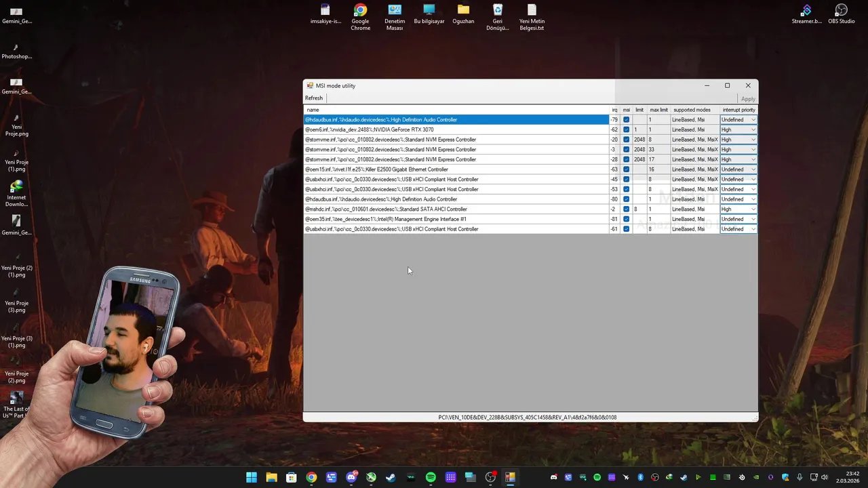
Task: Open Spotify from the taskbar
Action: (x=431, y=477)
